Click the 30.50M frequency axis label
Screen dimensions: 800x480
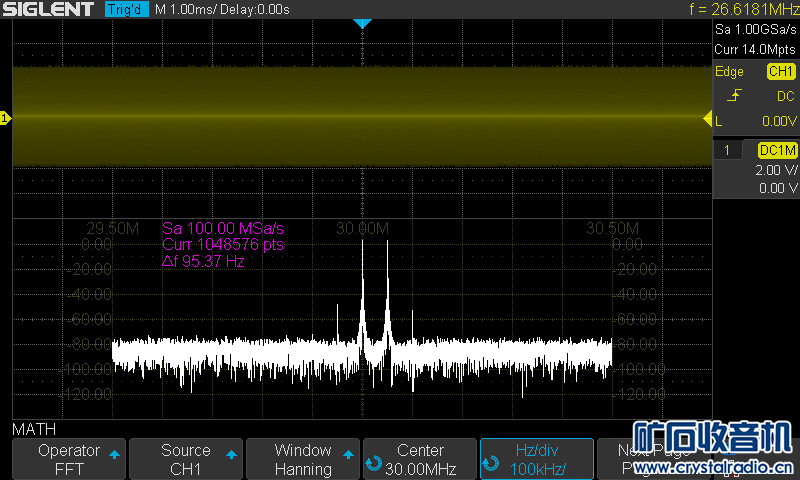pos(612,229)
